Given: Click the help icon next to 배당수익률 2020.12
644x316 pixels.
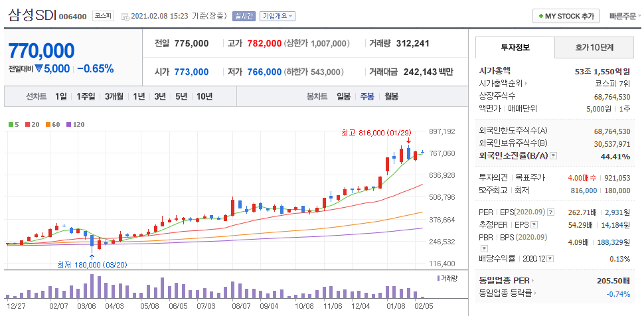Looking at the screenshot, I should point(550,258).
